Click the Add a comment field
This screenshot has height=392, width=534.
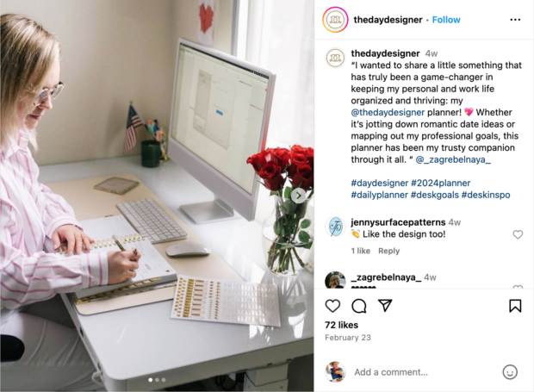pos(425,372)
